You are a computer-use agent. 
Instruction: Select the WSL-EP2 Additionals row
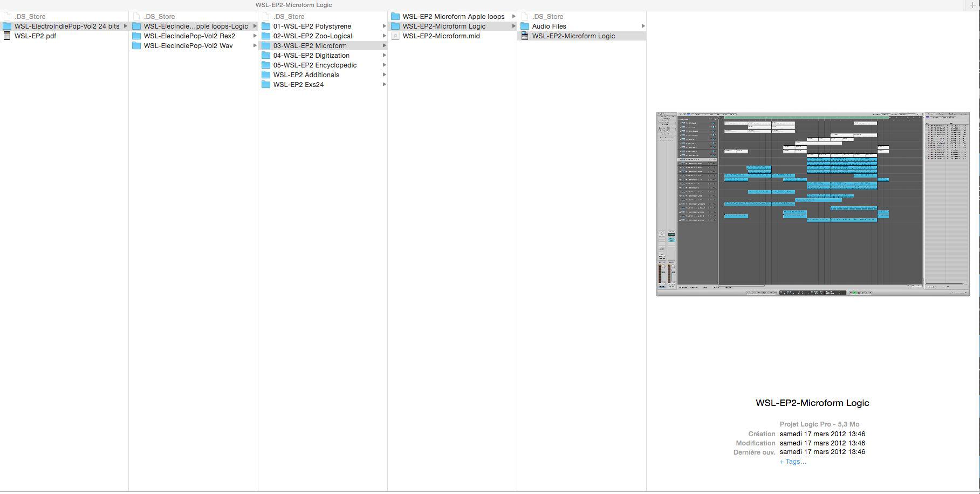pyautogui.click(x=323, y=75)
